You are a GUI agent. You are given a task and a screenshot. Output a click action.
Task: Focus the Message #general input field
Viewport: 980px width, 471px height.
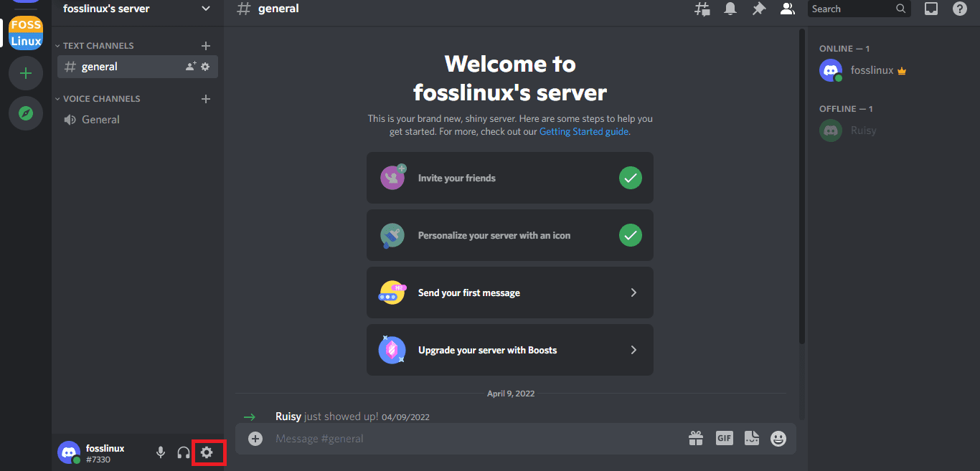click(x=473, y=438)
